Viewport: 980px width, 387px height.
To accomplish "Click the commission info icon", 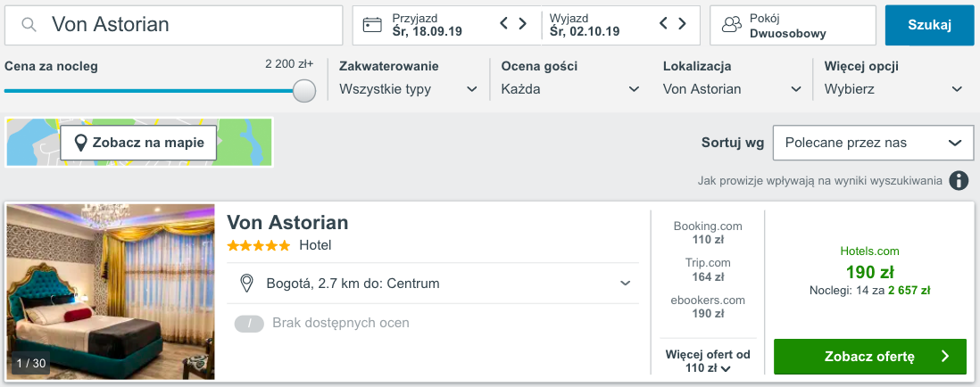I will pos(959,181).
